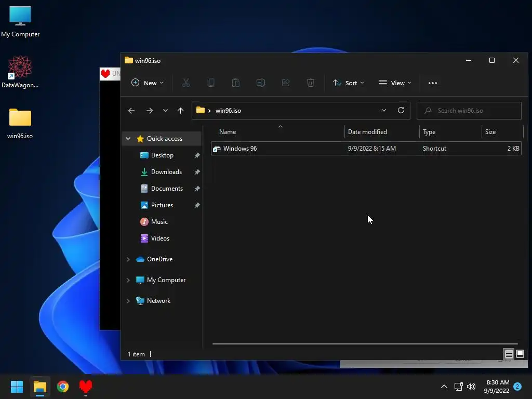Collapse the Quick access tree
This screenshot has height=399, width=532.
pos(128,138)
